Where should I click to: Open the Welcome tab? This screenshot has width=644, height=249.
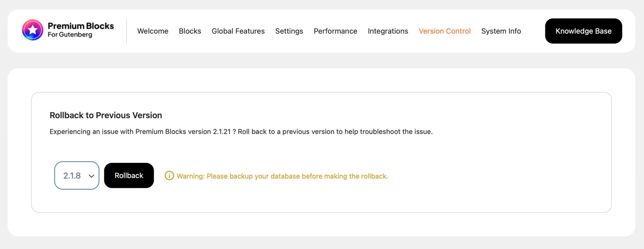coord(153,31)
